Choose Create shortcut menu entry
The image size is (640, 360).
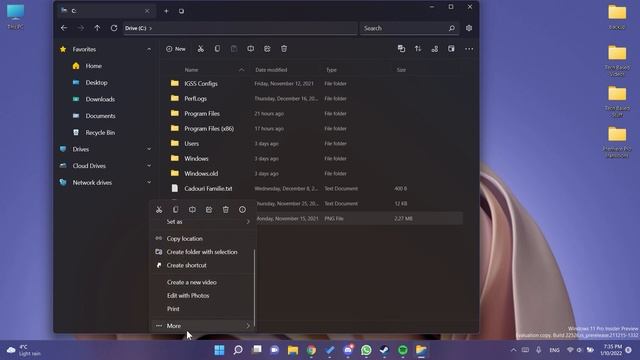202,265
